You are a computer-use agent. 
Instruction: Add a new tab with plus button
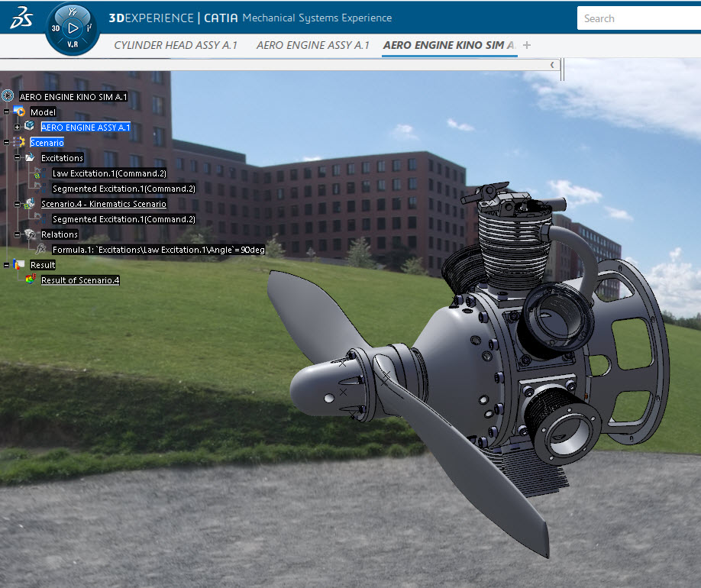point(527,45)
